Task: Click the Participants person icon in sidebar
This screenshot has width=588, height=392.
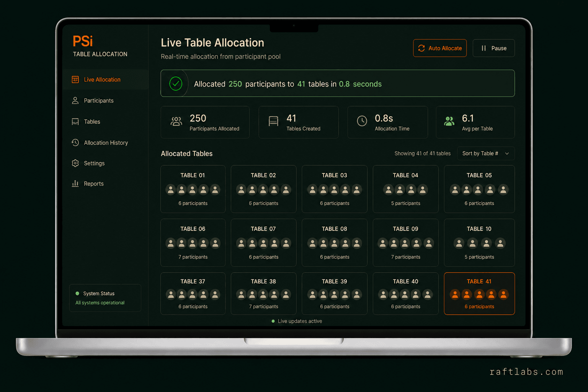Action: pos(75,101)
